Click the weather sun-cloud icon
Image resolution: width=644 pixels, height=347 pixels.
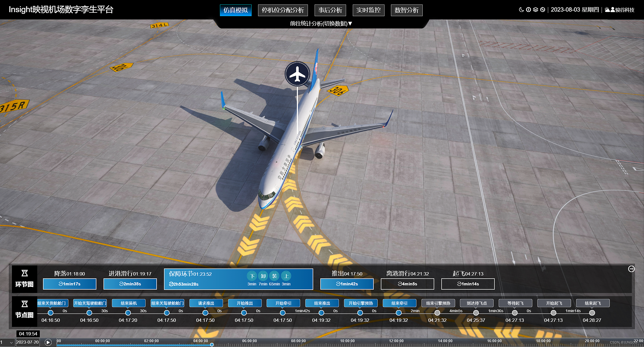[x=607, y=10]
